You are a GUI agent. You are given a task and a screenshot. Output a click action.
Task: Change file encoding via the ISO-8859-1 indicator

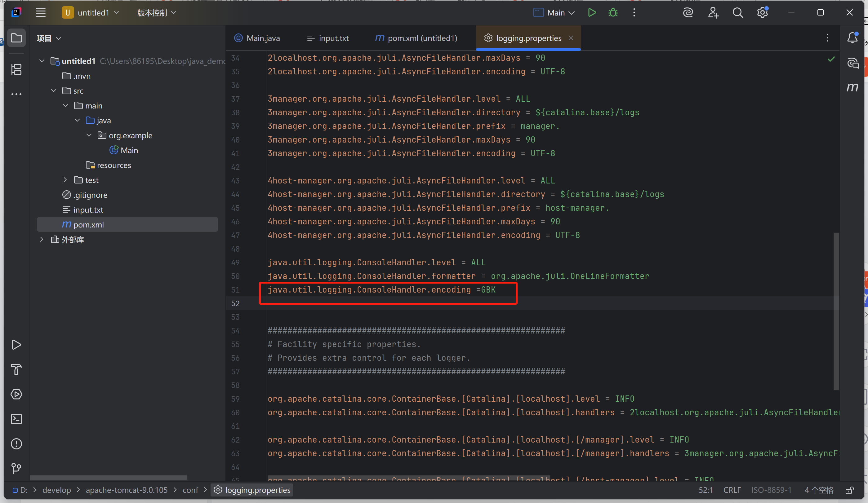772,490
